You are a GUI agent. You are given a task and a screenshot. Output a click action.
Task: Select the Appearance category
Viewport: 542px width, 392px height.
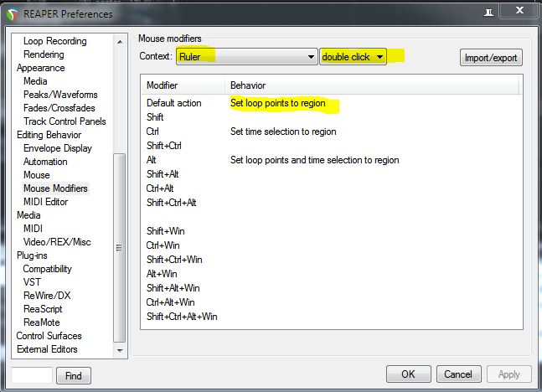(x=41, y=68)
